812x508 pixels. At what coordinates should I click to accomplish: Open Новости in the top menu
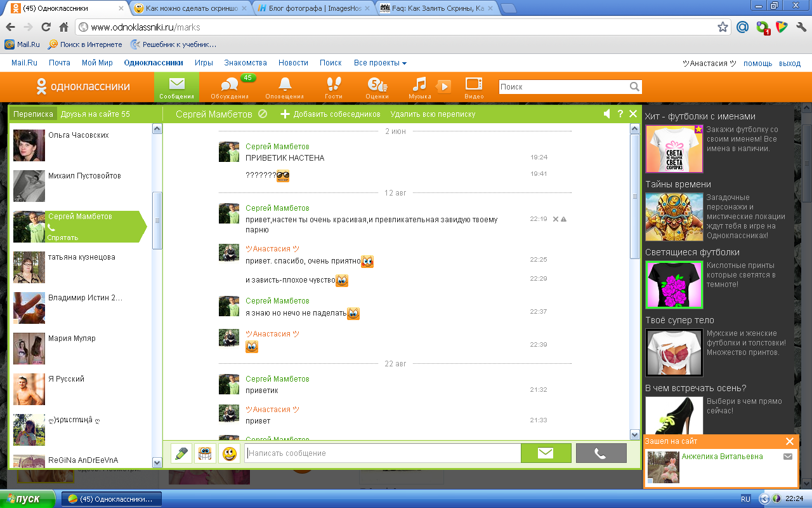(x=293, y=63)
